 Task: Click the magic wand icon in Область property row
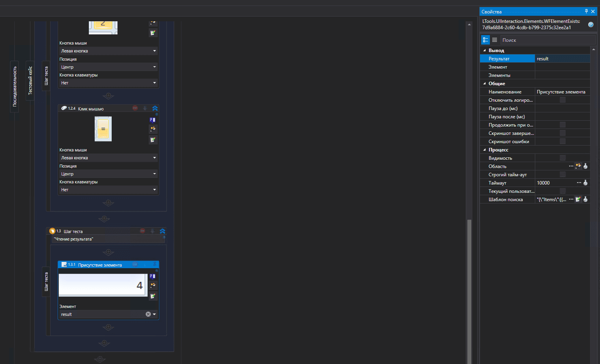pyautogui.click(x=578, y=166)
